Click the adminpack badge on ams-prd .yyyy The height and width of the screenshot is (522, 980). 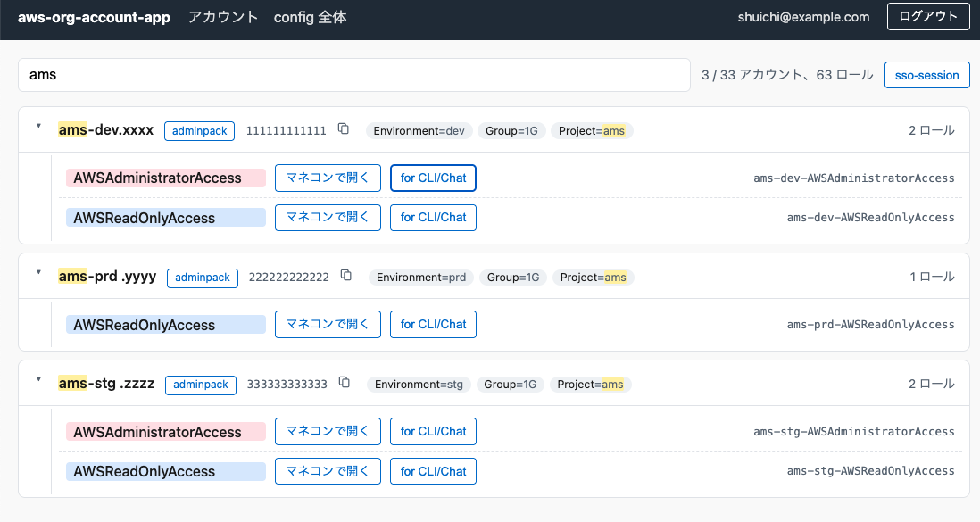(x=203, y=278)
